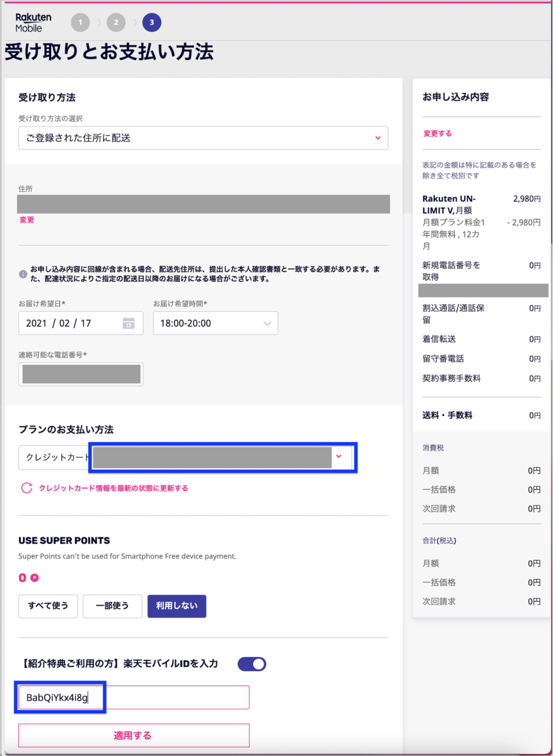Click the 消費税 section label
Screen dimensions: 553x756
point(433,448)
